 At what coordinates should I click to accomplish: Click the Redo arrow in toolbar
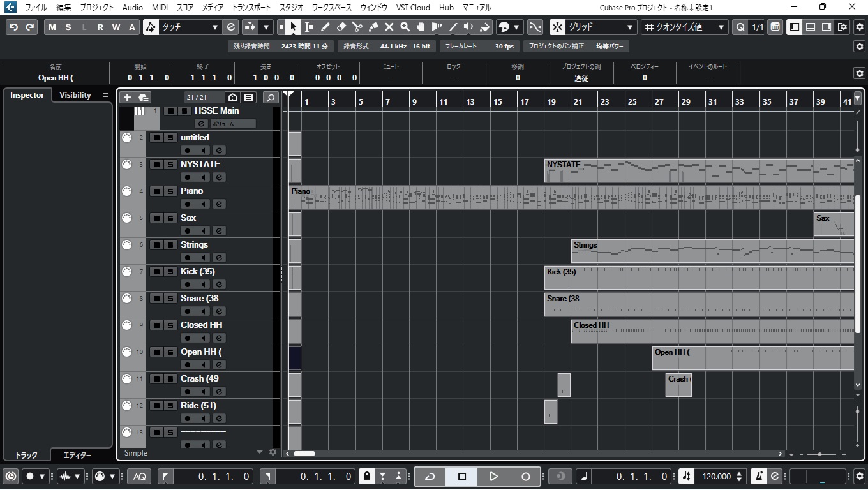[x=30, y=27]
